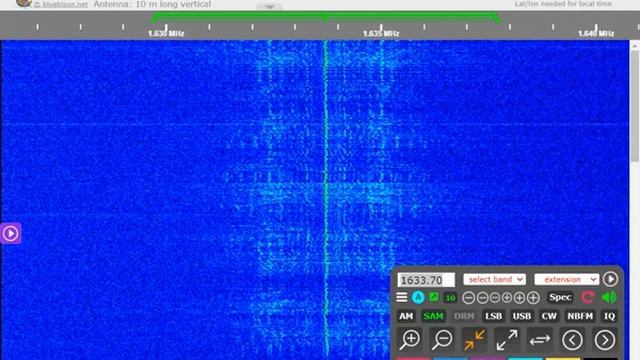
Task: Select DRM mode button
Action: 464,316
